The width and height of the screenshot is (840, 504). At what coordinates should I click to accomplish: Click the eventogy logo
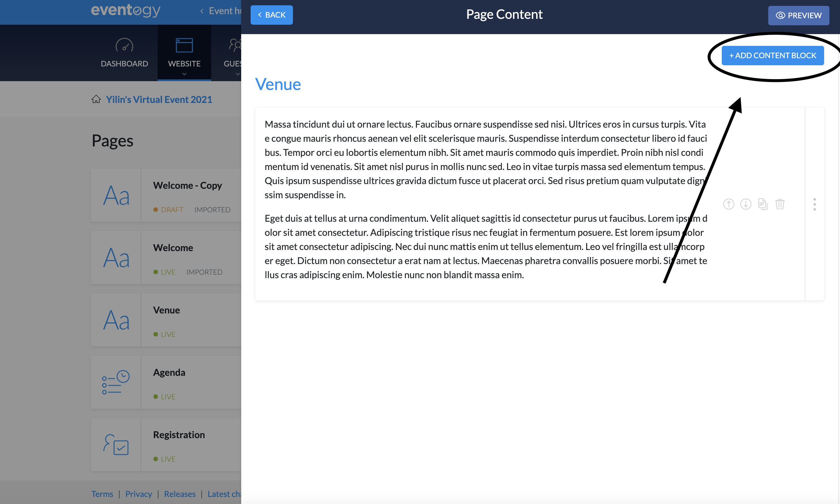click(126, 10)
